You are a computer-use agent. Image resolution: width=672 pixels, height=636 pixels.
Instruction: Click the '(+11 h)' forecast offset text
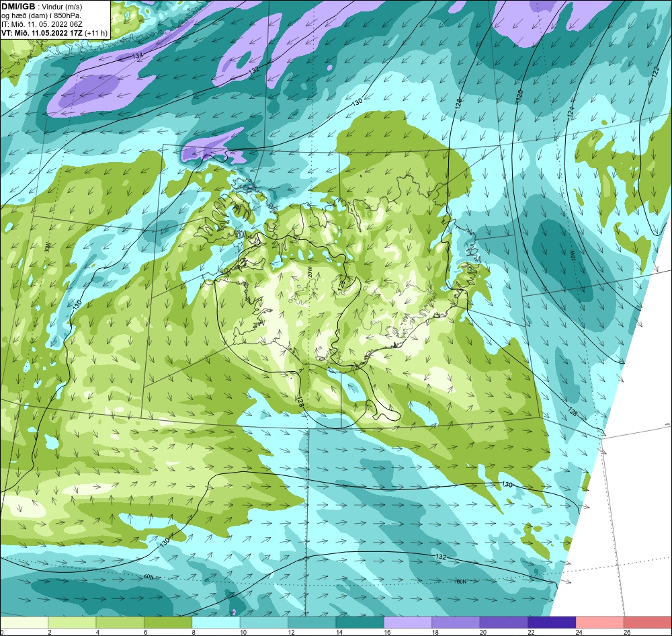(96, 32)
